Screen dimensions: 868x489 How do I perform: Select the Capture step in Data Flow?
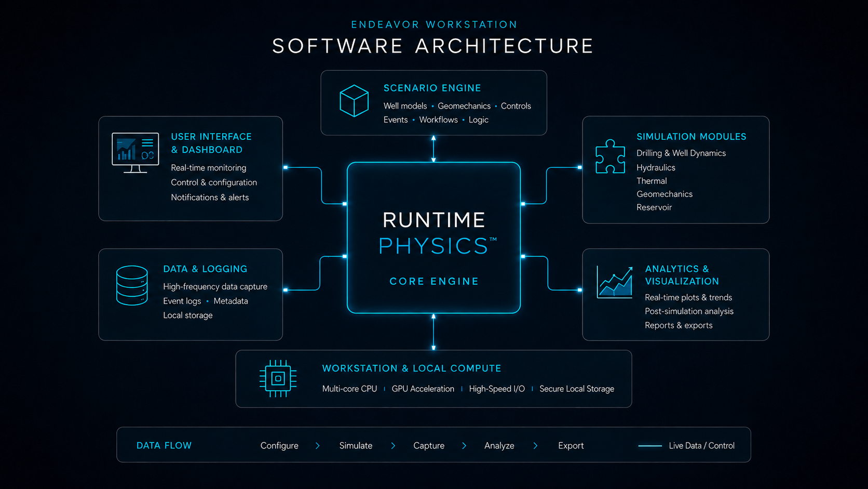coord(429,446)
